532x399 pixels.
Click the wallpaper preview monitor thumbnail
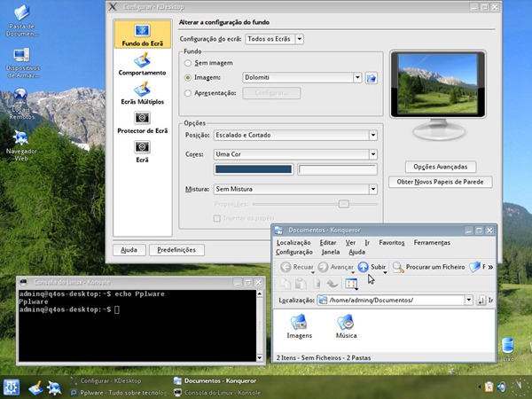click(x=438, y=84)
